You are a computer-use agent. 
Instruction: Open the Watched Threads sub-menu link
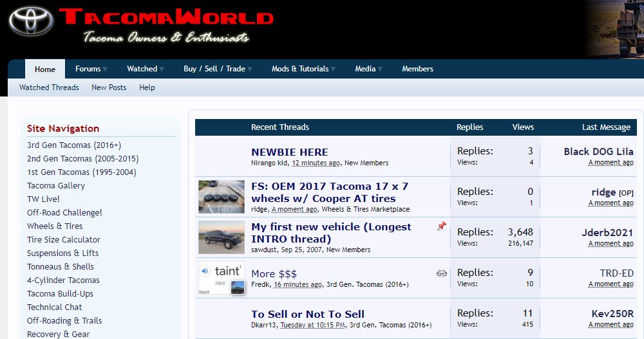coord(49,87)
